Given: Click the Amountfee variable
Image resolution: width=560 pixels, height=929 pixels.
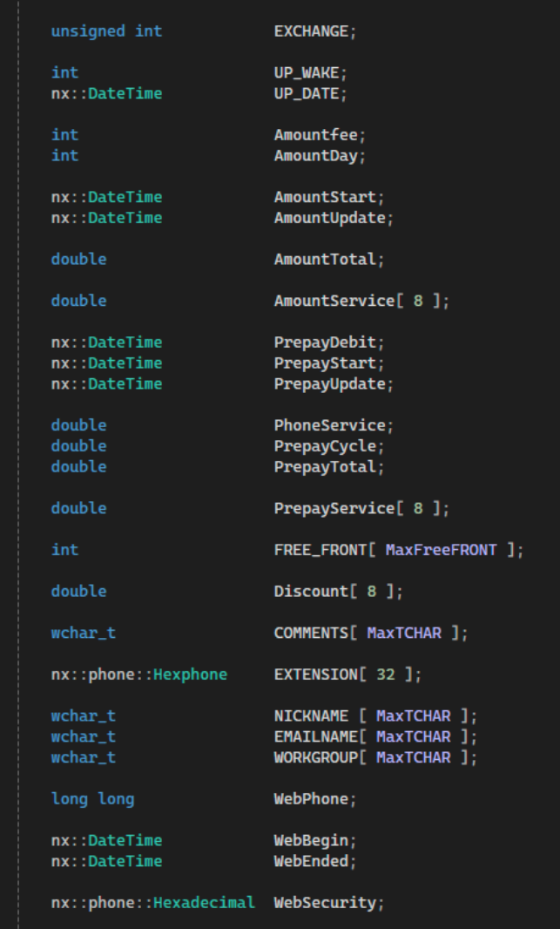Looking at the screenshot, I should [315, 135].
